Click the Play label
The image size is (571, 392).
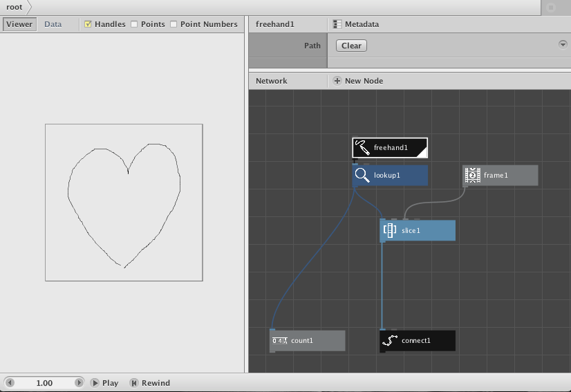110,383
